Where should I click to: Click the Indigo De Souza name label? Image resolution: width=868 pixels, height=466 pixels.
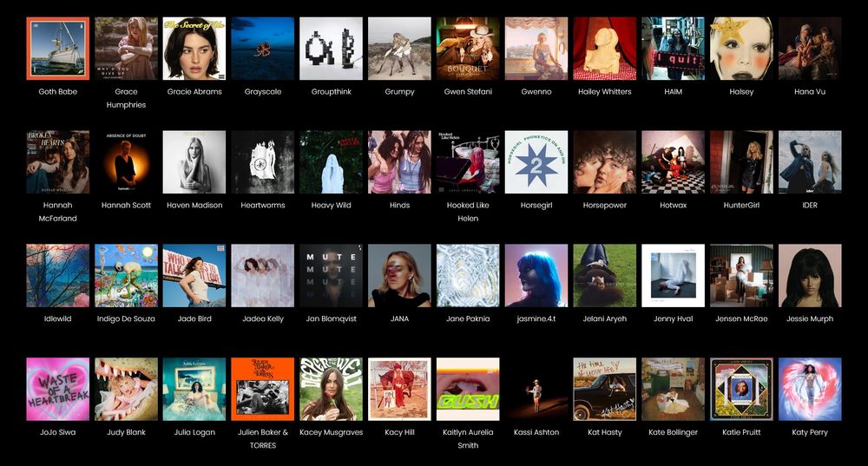pyautogui.click(x=126, y=318)
